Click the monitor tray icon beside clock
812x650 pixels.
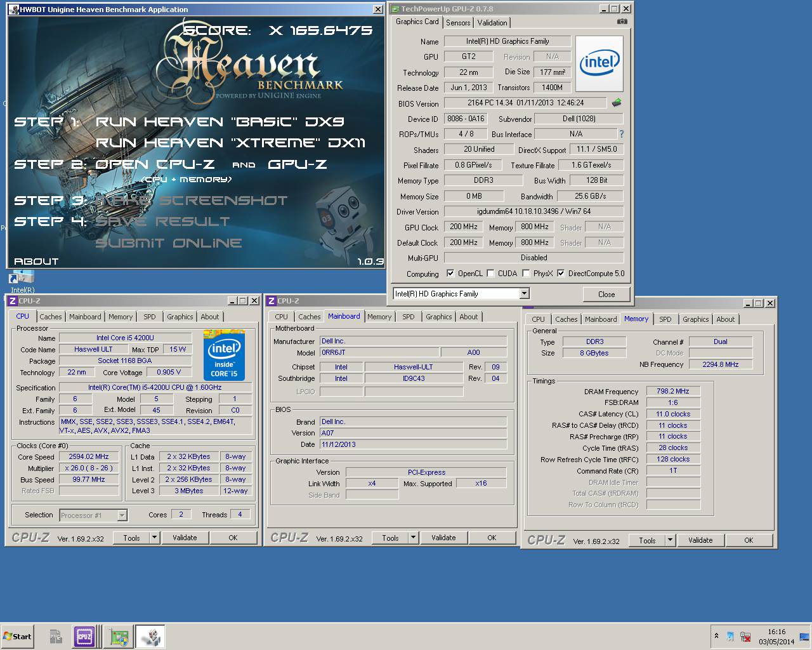(804, 636)
